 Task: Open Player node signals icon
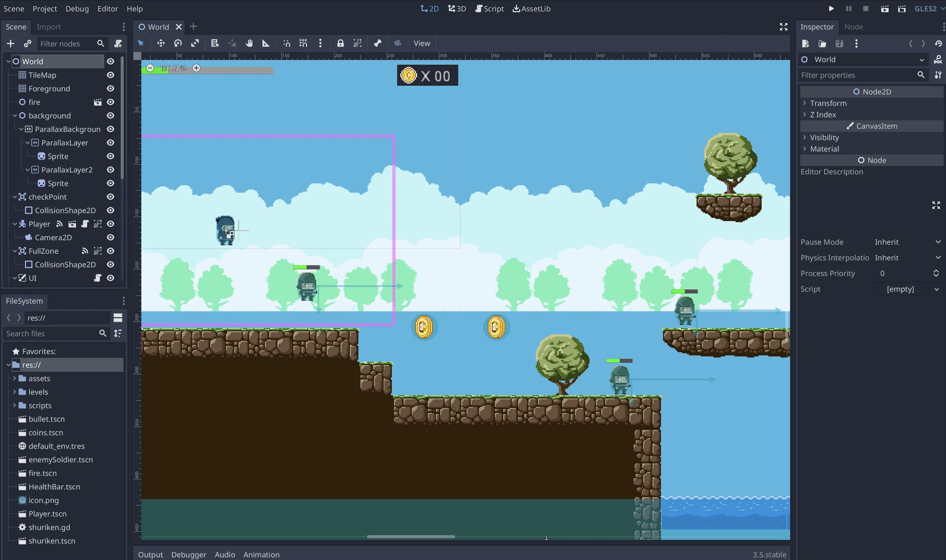click(x=59, y=224)
